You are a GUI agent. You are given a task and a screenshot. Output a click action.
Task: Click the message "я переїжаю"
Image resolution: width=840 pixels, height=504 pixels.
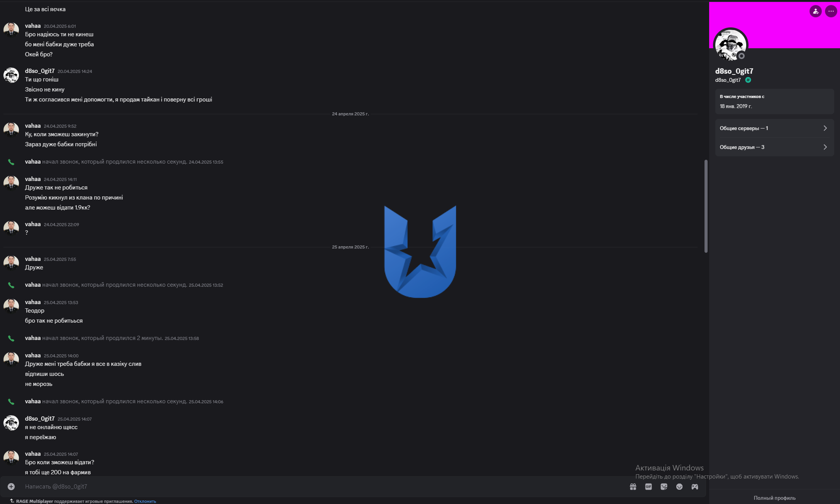pos(41,437)
